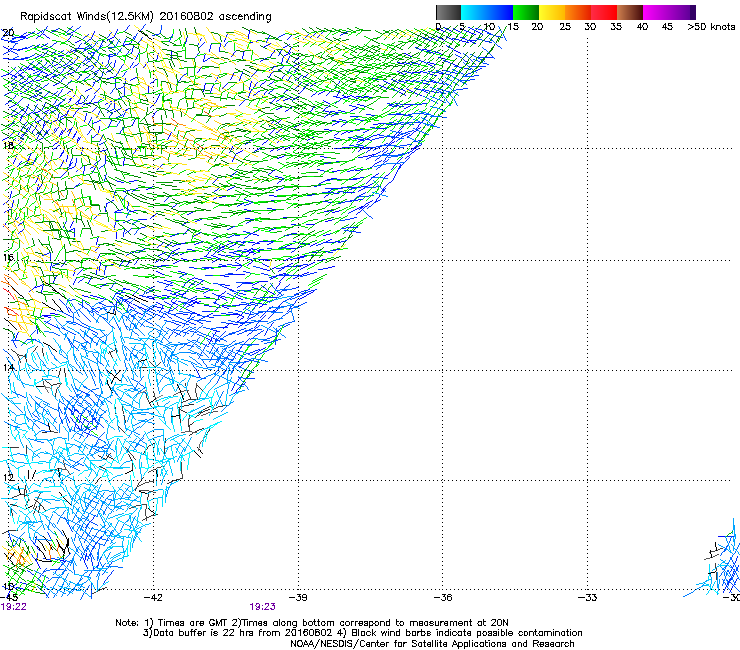Click the '14' latitude axis label
The height and width of the screenshot is (650, 740).
(x=8, y=368)
